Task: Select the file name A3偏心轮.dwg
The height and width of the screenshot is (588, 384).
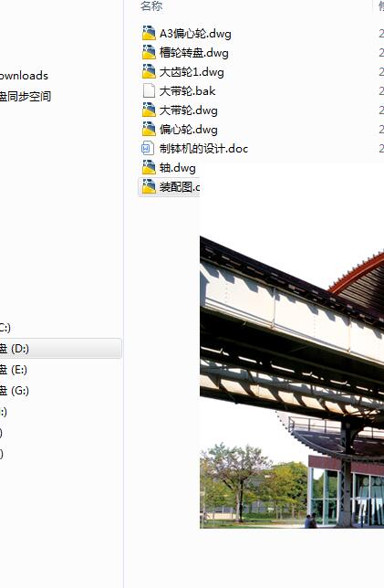Action: 195,34
